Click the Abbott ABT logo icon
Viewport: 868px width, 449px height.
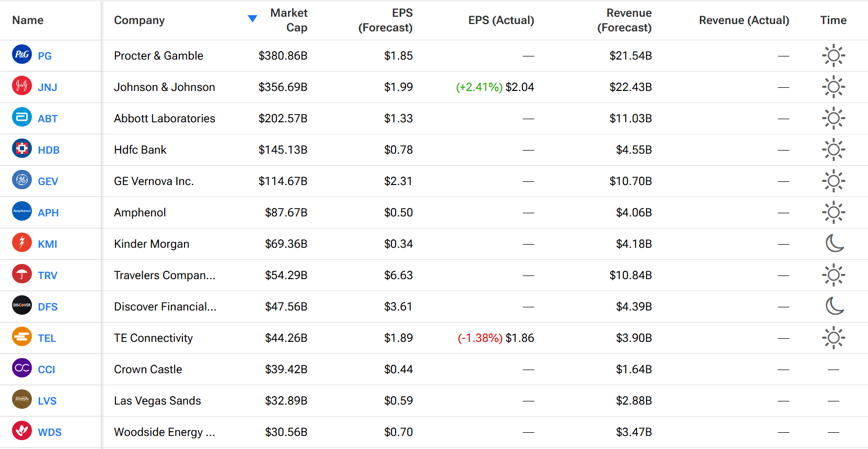pos(22,117)
